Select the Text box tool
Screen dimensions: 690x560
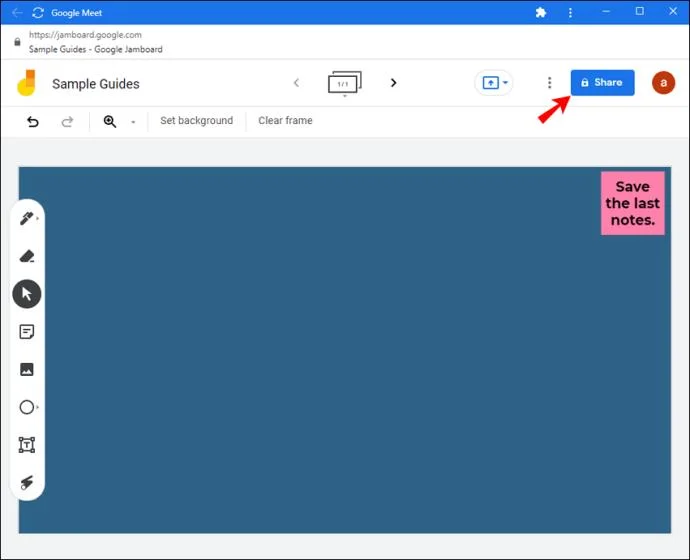(27, 445)
